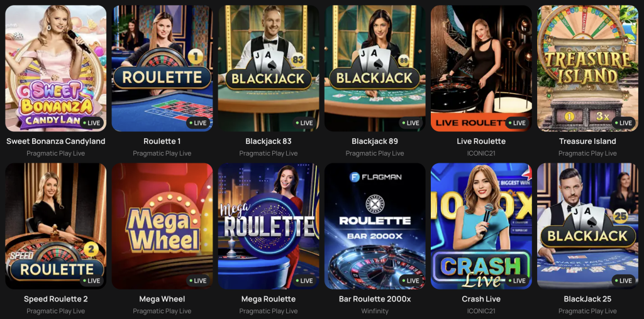Select ICONIC21 provider under Crash Live
644x319 pixels.
pyautogui.click(x=481, y=311)
